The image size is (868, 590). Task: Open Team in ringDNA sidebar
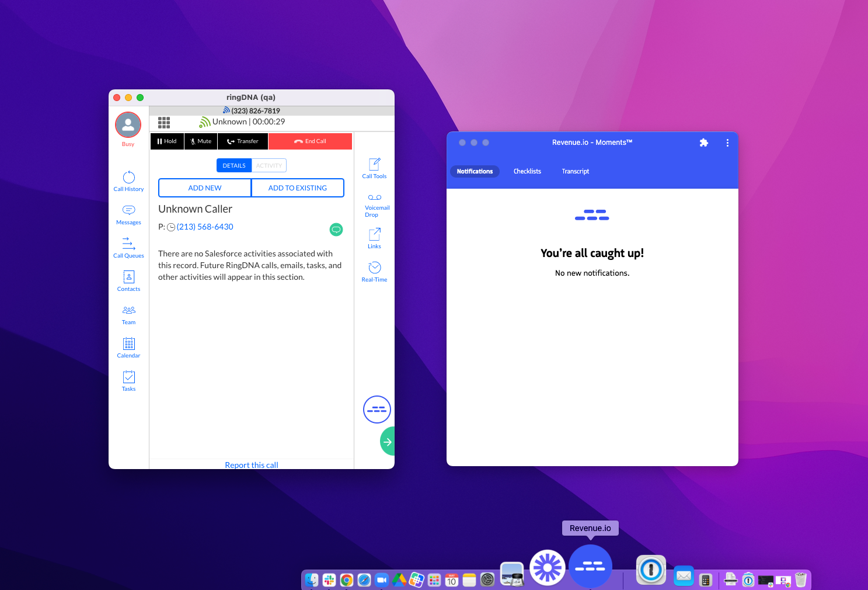tap(128, 314)
